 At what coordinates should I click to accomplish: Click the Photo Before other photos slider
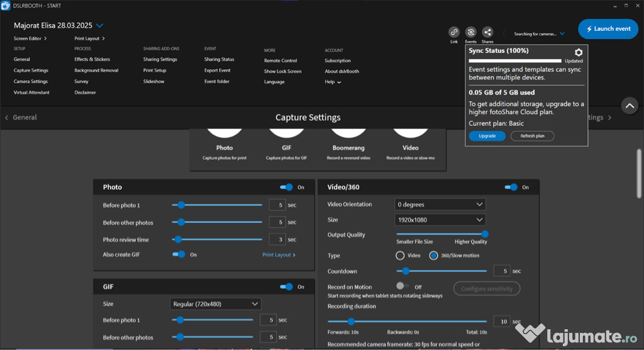coord(217,222)
